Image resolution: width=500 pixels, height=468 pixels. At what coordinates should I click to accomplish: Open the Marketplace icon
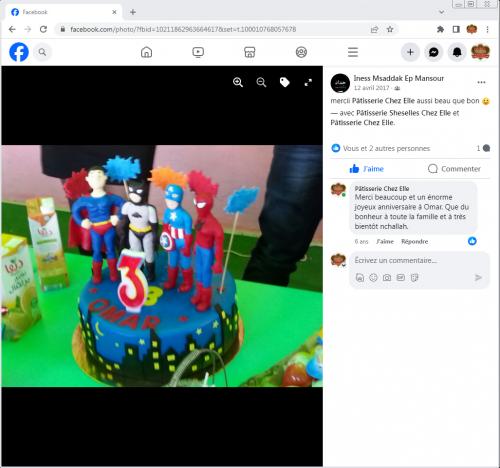[x=250, y=52]
